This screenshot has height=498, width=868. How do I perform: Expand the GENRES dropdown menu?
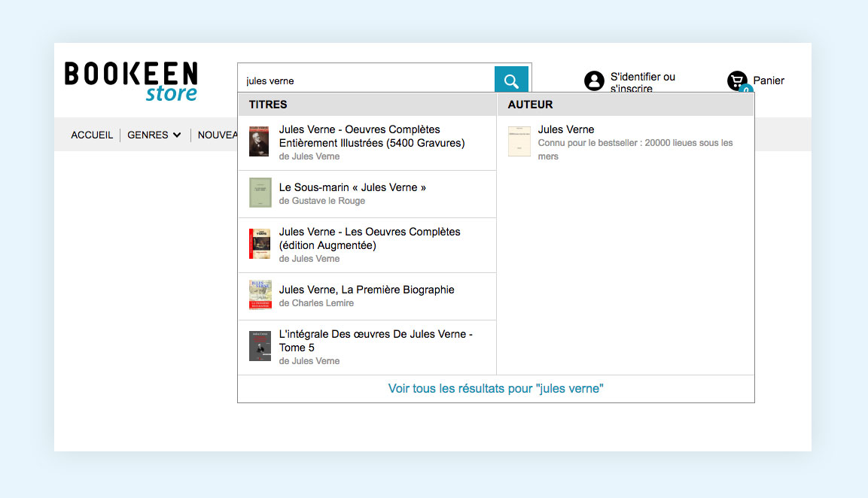(154, 135)
